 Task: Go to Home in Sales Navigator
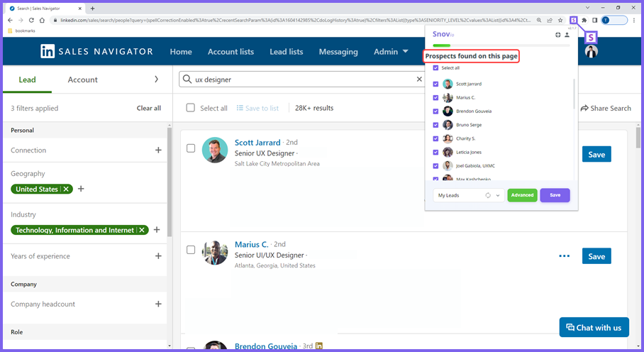(x=181, y=52)
